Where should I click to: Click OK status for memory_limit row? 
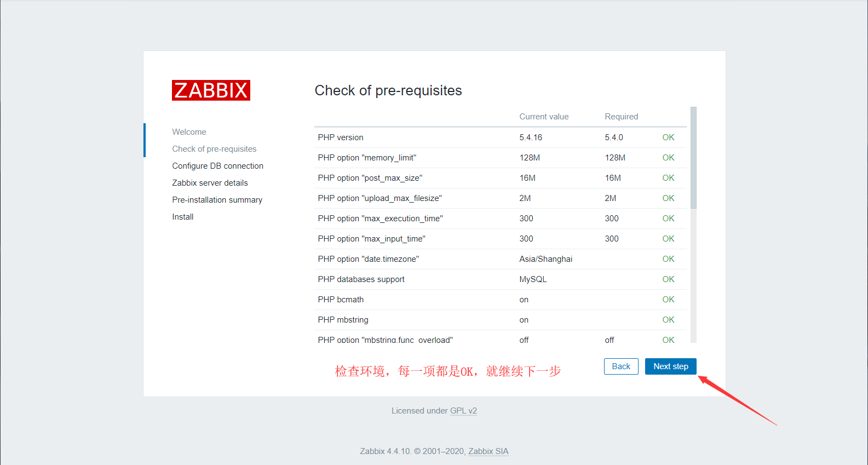[x=668, y=158]
